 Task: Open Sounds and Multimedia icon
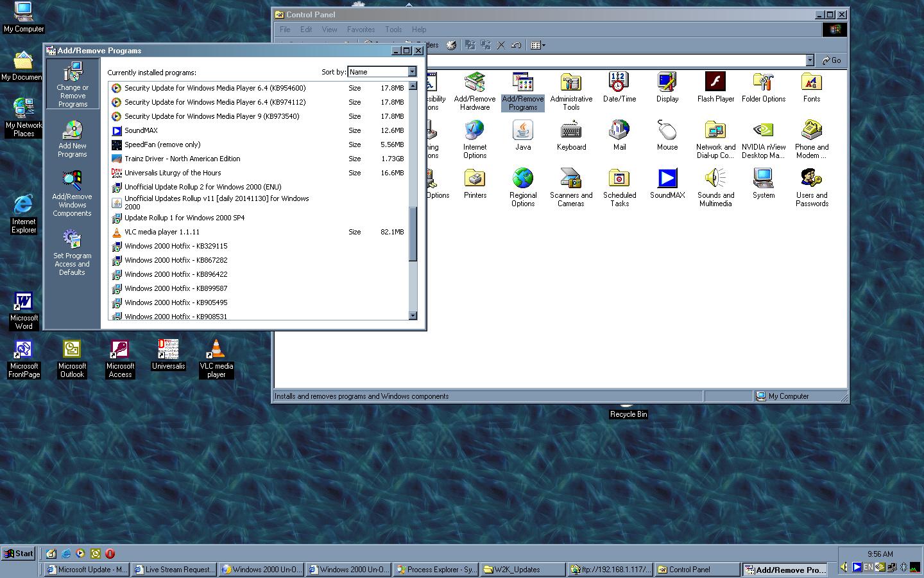point(715,188)
